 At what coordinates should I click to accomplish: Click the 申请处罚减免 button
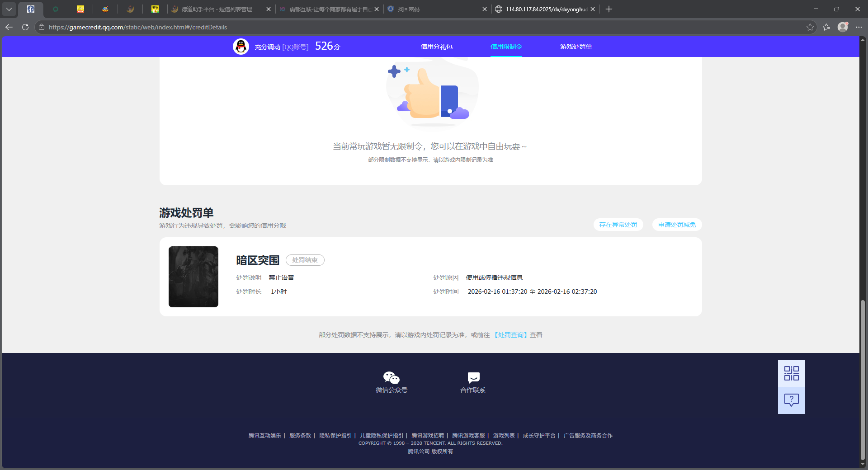point(676,225)
